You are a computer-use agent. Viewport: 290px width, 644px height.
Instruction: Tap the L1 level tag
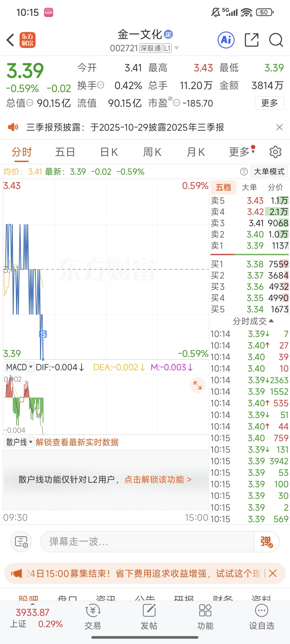[167, 48]
